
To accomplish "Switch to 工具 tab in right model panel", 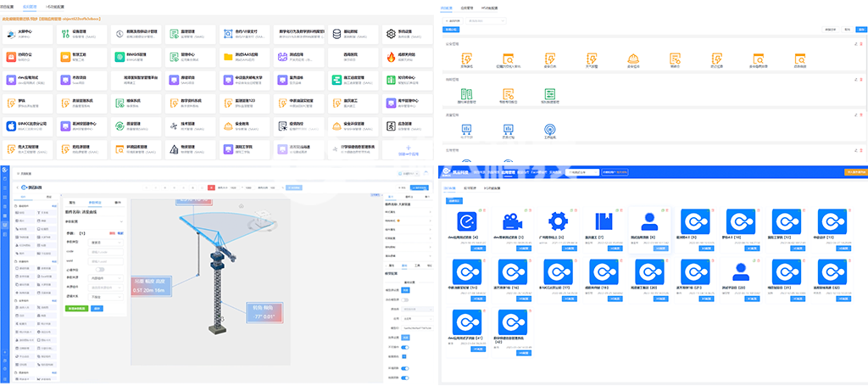I will click(417, 266).
